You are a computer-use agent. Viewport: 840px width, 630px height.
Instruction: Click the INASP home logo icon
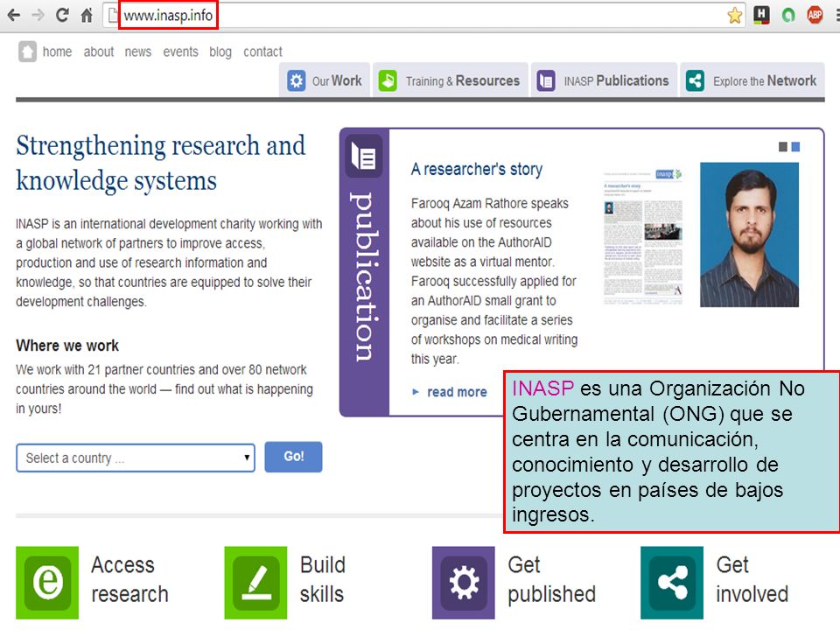(27, 52)
